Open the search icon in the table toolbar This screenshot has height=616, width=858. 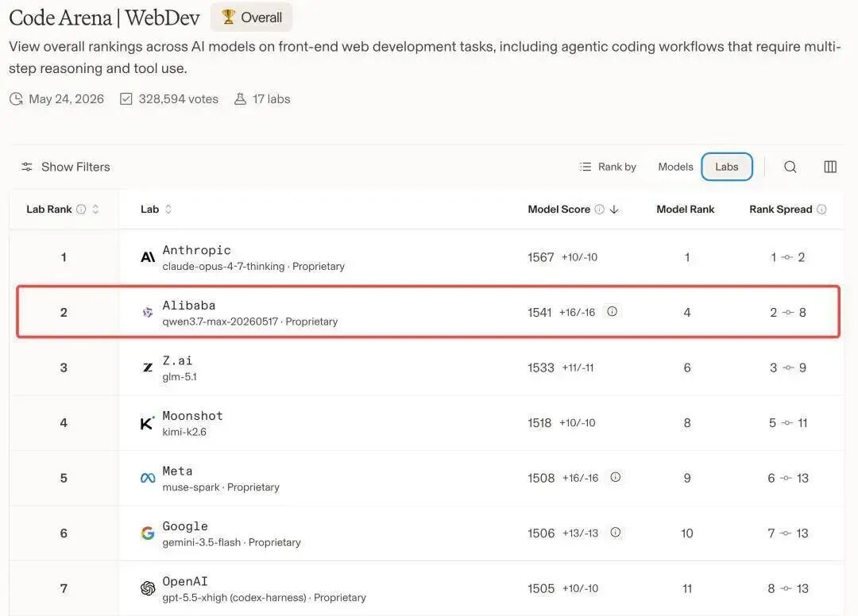click(x=790, y=167)
